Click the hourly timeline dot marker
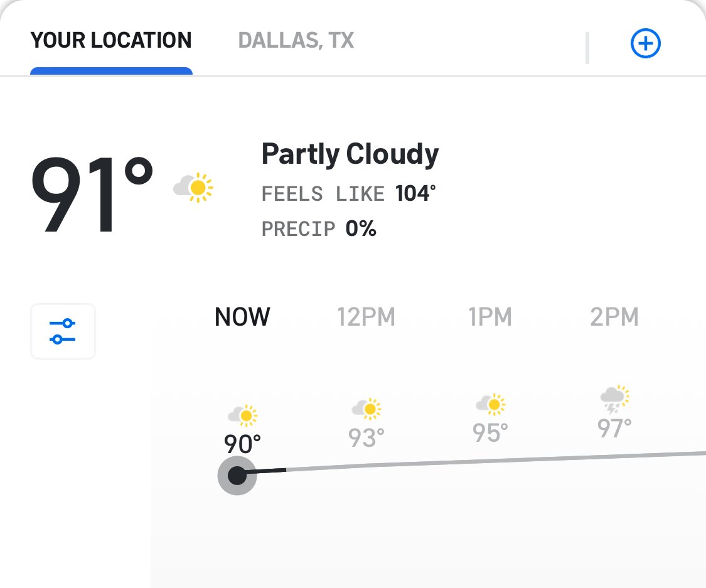 pos(237,476)
